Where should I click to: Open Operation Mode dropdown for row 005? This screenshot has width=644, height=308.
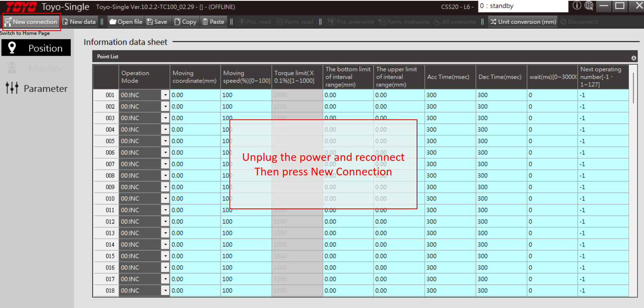pyautogui.click(x=165, y=141)
